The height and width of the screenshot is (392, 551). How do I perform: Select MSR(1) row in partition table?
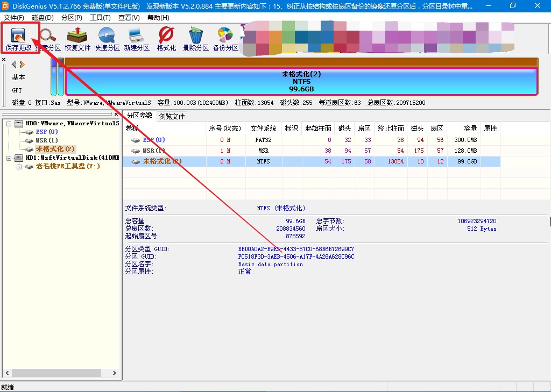(x=312, y=151)
